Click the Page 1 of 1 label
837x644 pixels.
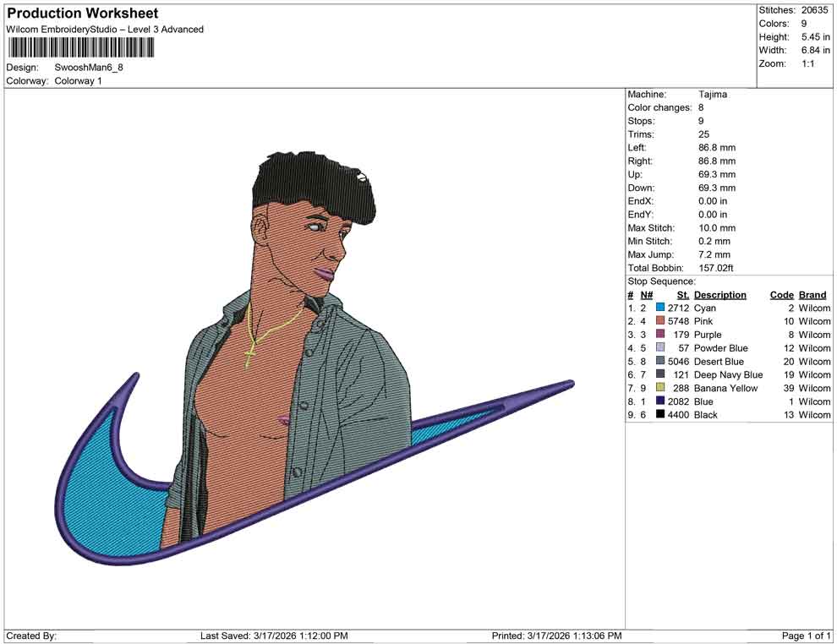coord(804,635)
